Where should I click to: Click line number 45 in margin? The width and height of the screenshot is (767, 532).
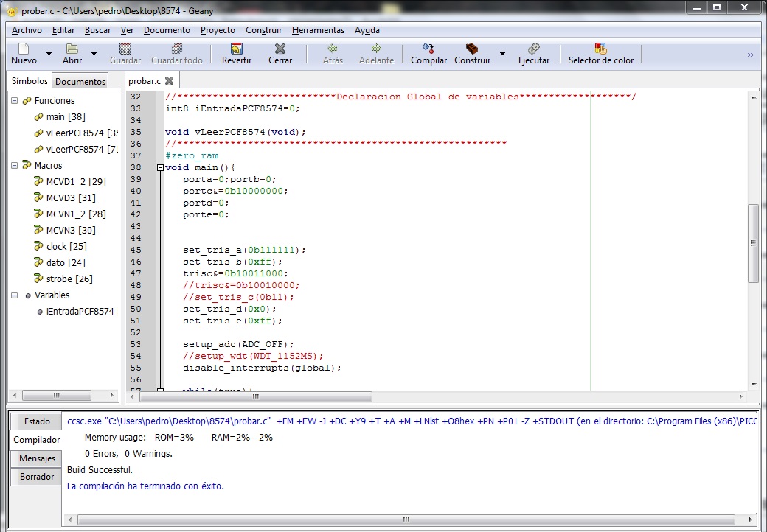(x=136, y=250)
